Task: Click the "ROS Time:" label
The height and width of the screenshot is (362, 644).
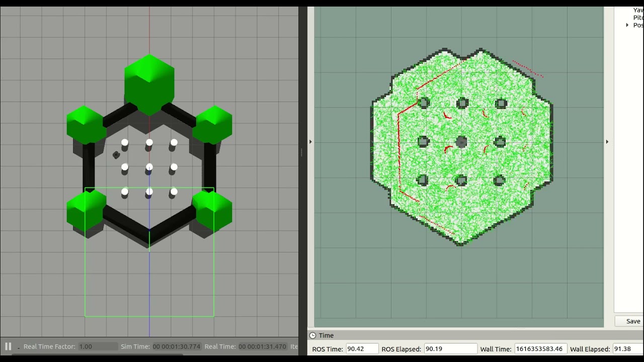Action: 328,349
